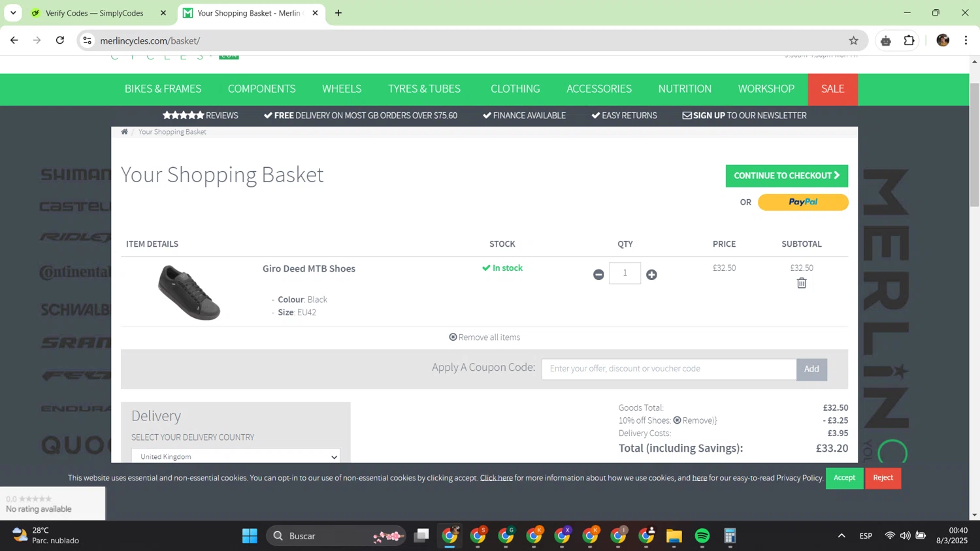Open Components menu
The width and height of the screenshot is (980, 551).
click(x=262, y=89)
